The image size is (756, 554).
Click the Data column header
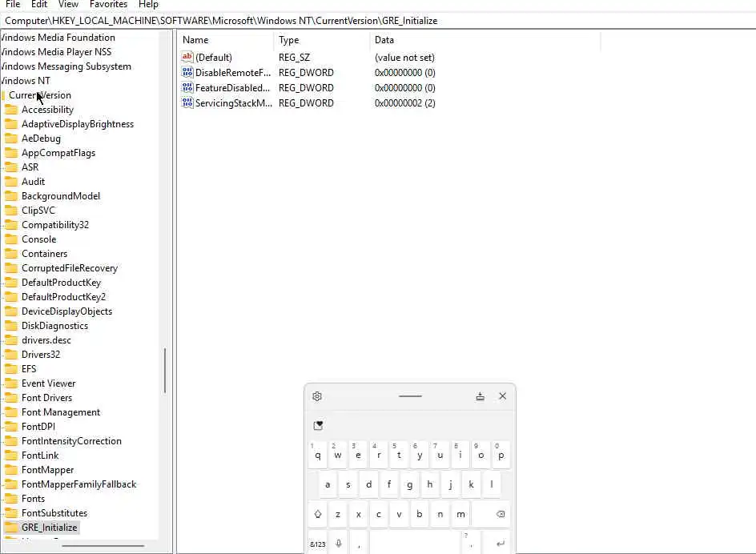point(485,40)
